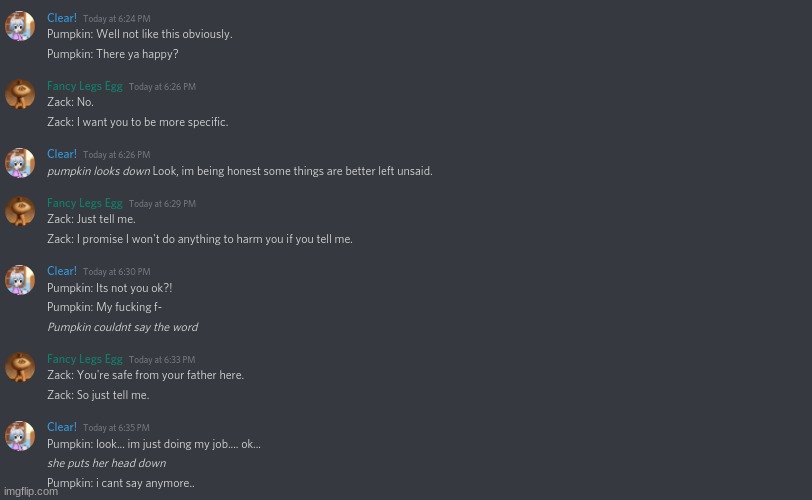The width and height of the screenshot is (812, 500).
Task: Select the Clear! username above "pumpkin looks down"
Action: 62,154
